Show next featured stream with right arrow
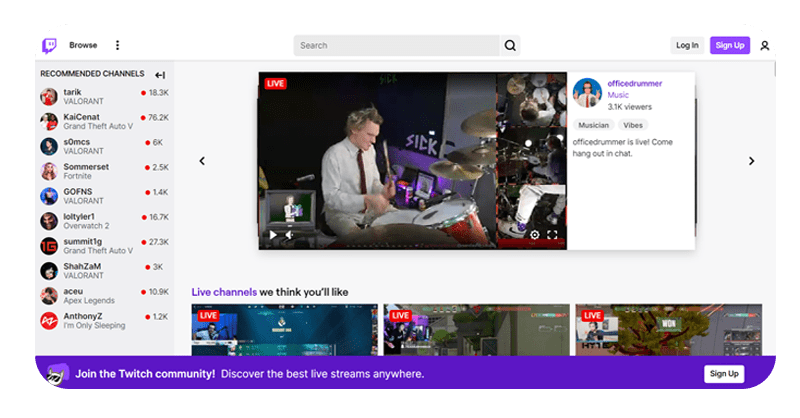 pyautogui.click(x=751, y=161)
